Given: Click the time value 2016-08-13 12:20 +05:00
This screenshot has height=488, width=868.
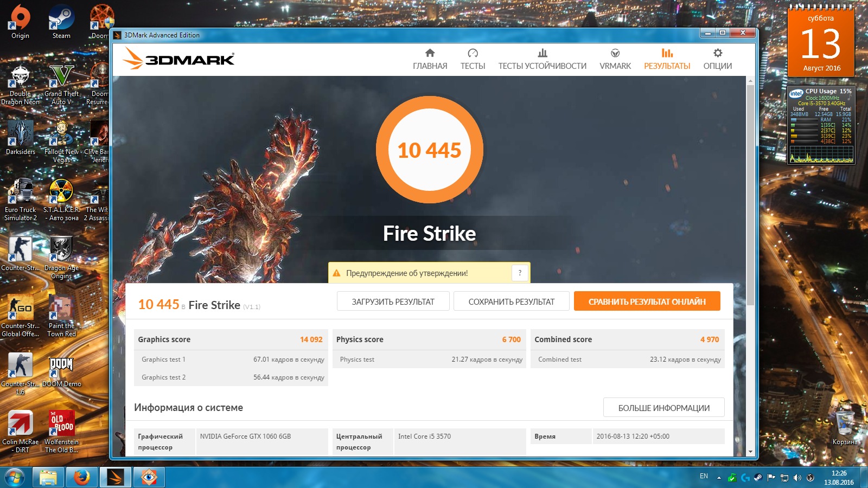Looking at the screenshot, I should tap(633, 436).
